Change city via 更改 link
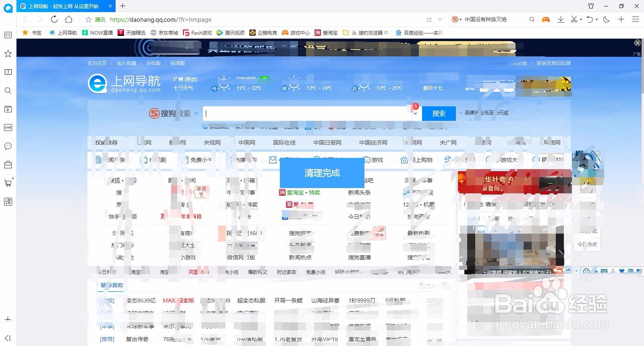 191,79
